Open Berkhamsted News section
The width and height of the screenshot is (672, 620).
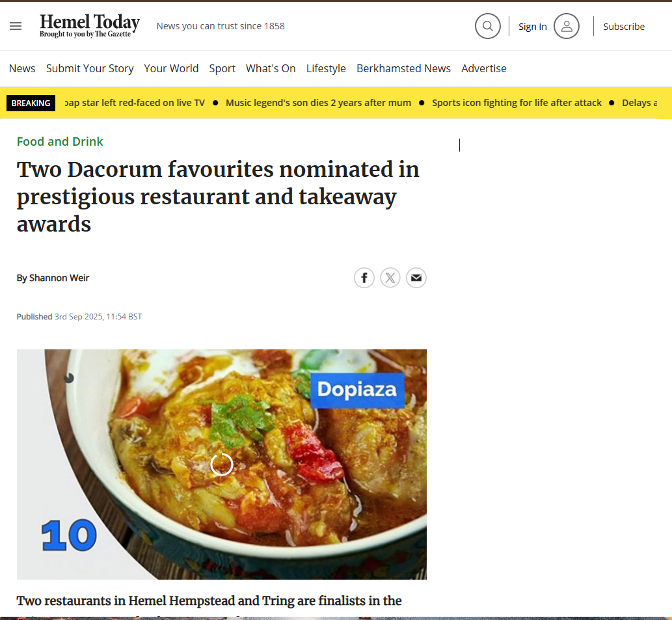point(403,68)
